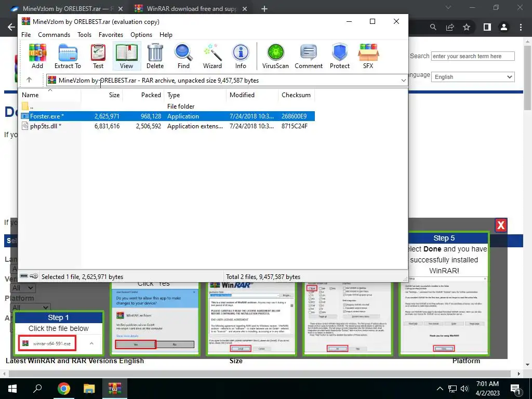The height and width of the screenshot is (399, 532).
Task: Select php5ts.dll file name
Action: 44,126
